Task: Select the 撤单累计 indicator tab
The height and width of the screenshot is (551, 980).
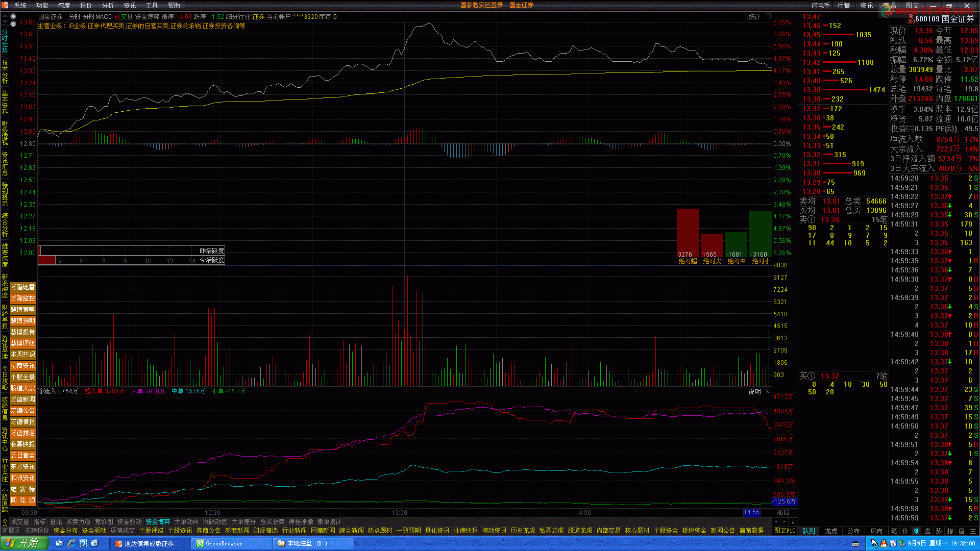Action: tap(329, 522)
